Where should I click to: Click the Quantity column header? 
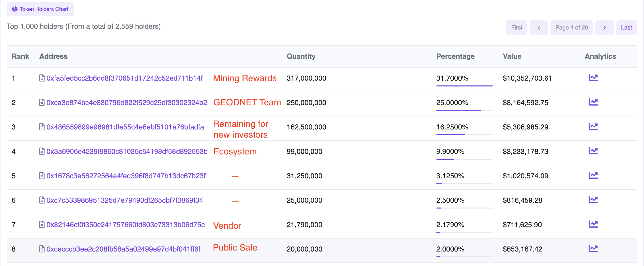click(x=301, y=56)
